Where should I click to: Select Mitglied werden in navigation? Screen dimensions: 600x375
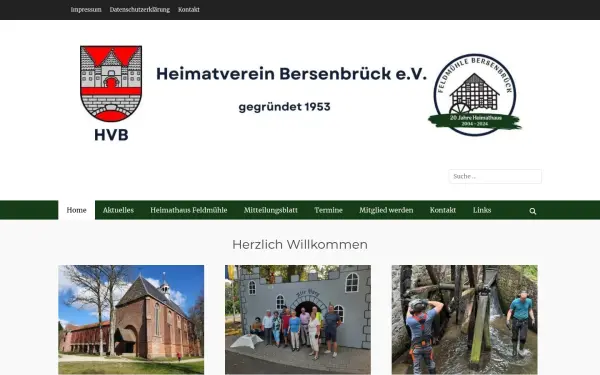(386, 210)
